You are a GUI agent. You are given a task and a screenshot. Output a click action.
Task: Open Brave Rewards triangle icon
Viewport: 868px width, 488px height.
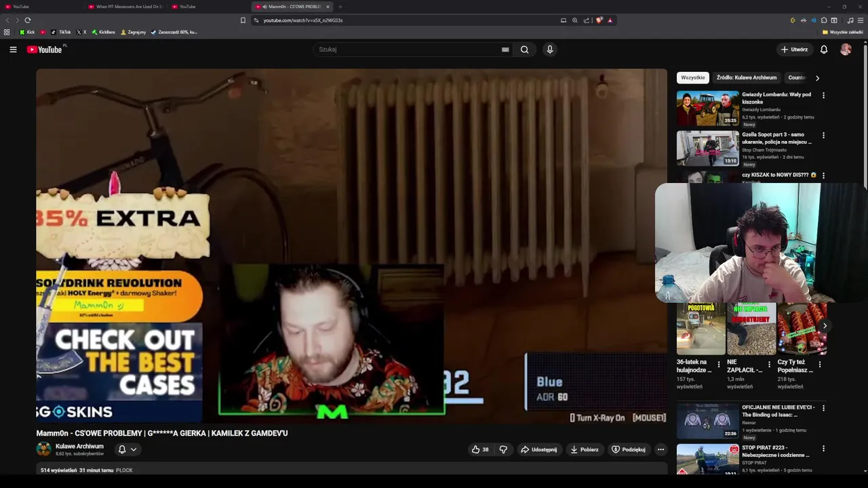click(x=610, y=20)
